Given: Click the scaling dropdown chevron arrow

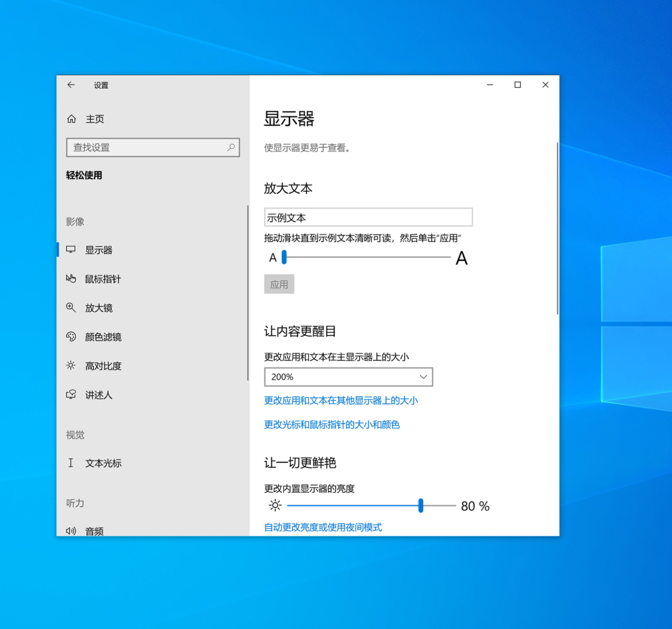Looking at the screenshot, I should click(423, 377).
